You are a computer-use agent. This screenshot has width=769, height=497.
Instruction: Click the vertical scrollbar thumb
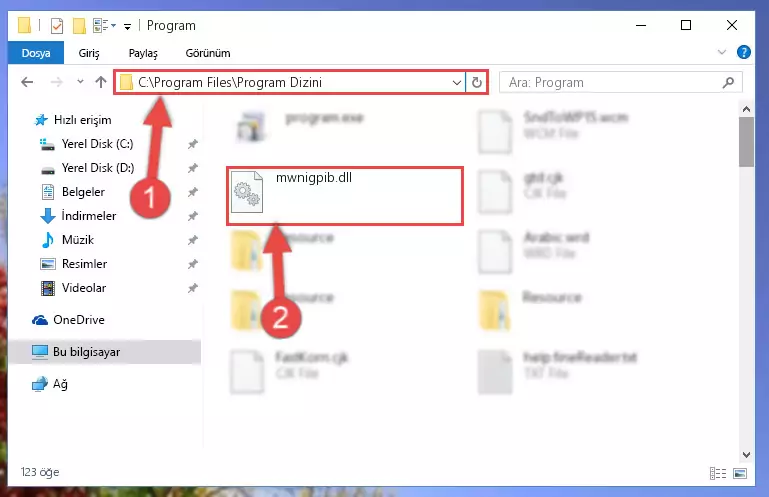point(746,141)
